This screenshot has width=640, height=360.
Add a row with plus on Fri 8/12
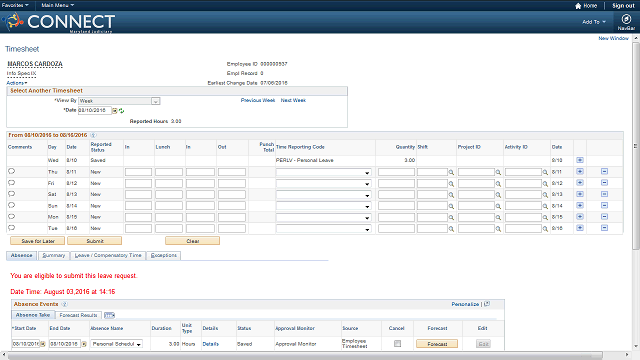(x=580, y=183)
